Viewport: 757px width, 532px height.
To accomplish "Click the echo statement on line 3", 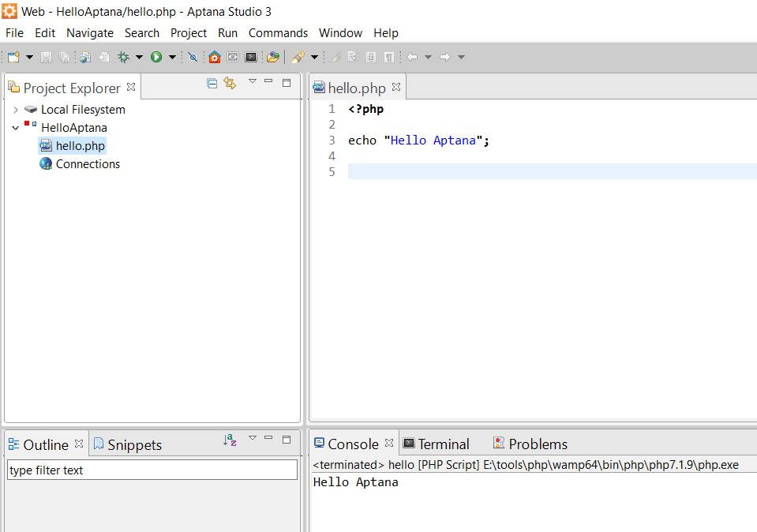I will pyautogui.click(x=418, y=140).
